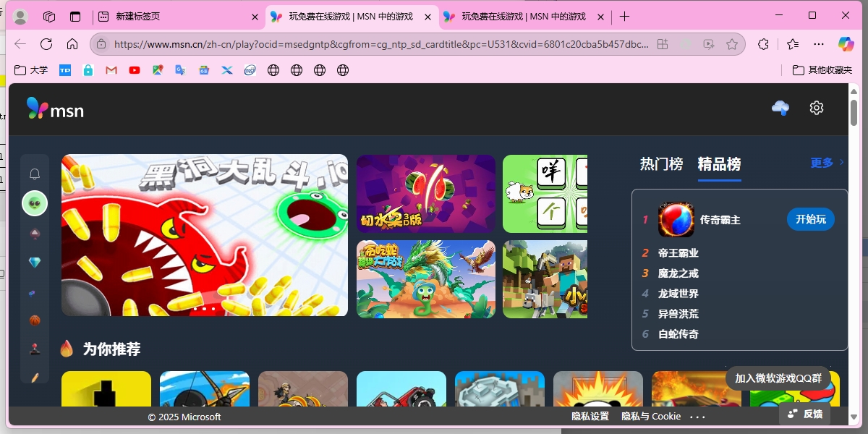Select the joystick arcade category icon
The width and height of the screenshot is (868, 434).
[x=35, y=349]
